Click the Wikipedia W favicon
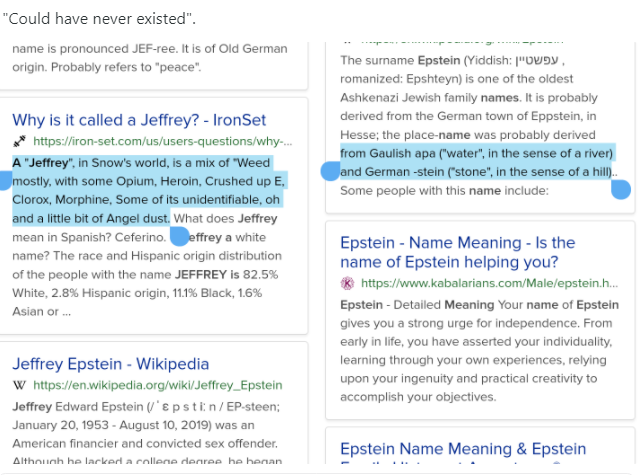The height and width of the screenshot is (475, 639). click(20, 385)
